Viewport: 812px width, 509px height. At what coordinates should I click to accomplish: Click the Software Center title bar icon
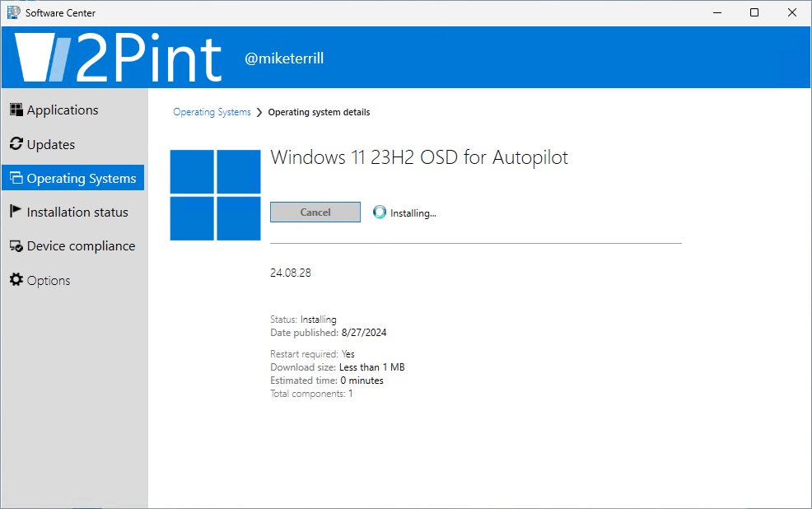pos(13,12)
